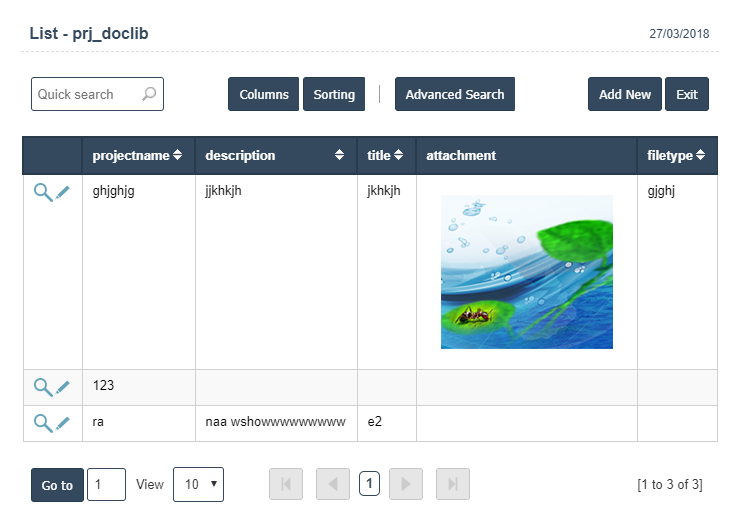746x529 pixels.
Task: Click the quick search magnifier icon
Action: (149, 94)
